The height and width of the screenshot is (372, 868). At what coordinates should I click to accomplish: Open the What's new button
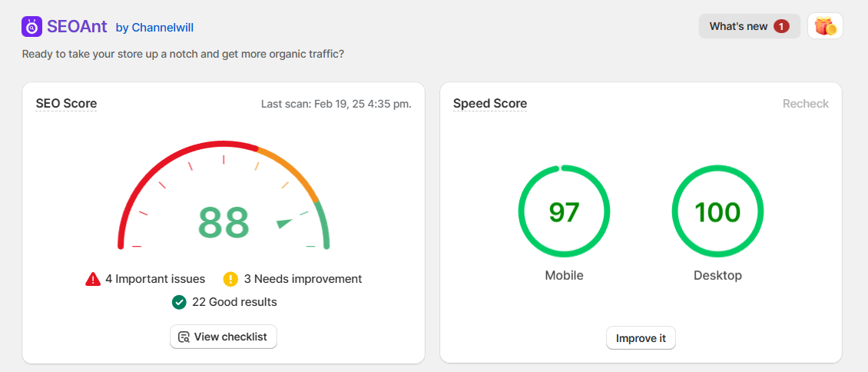click(739, 26)
